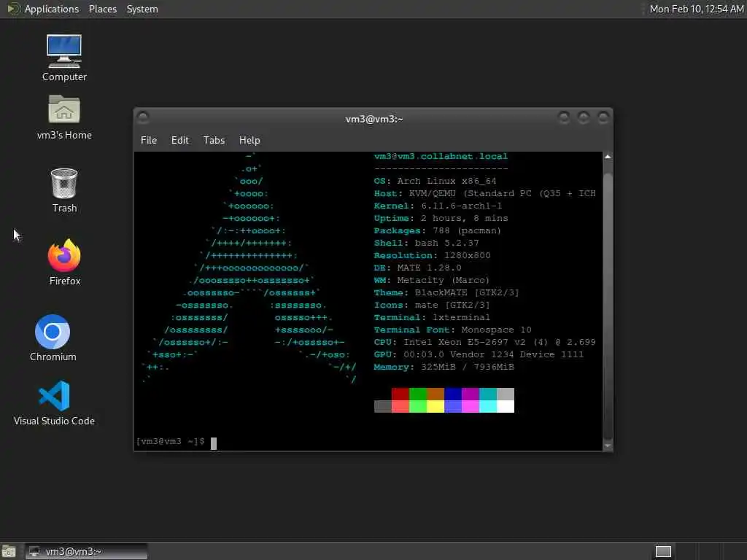Maximize the lxterminal window
This screenshot has width=747, height=560.
click(584, 117)
